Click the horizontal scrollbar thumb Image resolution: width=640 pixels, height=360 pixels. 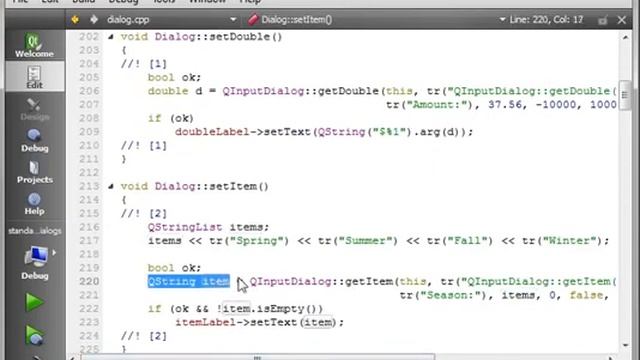(257, 357)
